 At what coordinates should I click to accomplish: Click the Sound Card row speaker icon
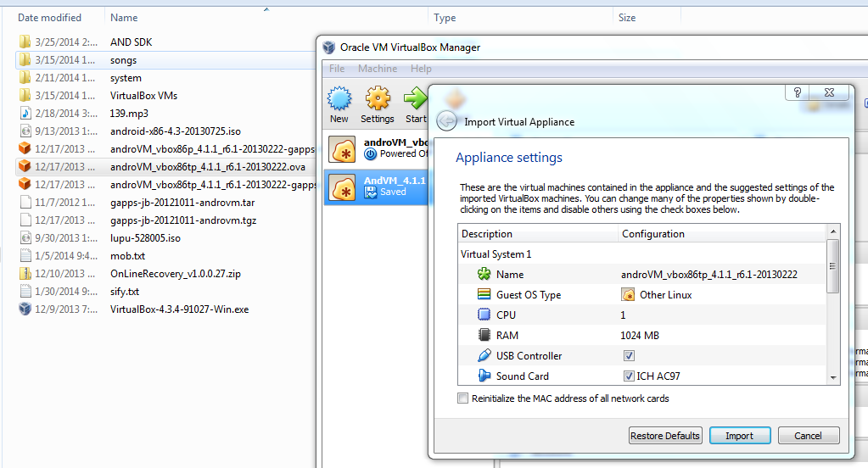(484, 376)
